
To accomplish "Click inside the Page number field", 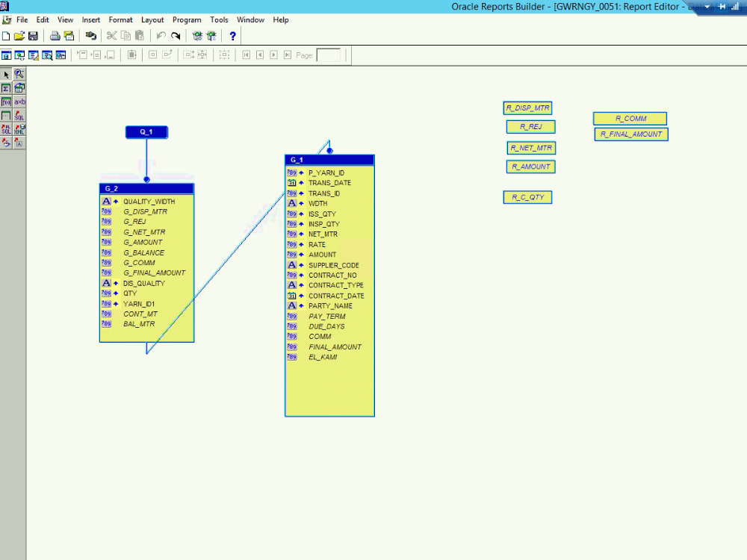I will (x=329, y=55).
